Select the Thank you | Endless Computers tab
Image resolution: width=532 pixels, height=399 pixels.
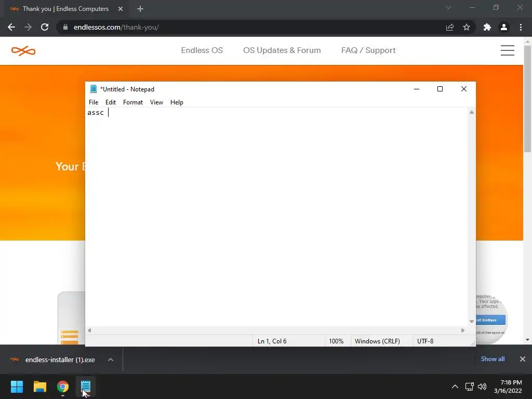pos(65,9)
